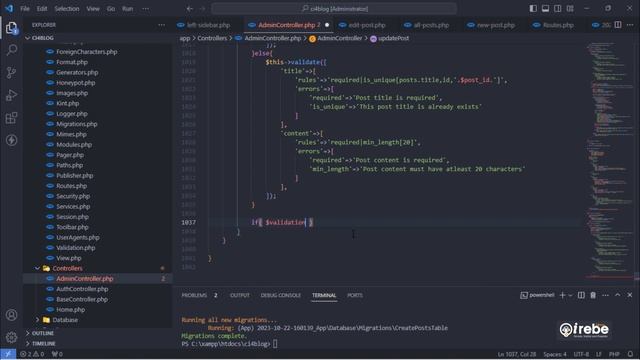Close the bottom panel

(630, 295)
